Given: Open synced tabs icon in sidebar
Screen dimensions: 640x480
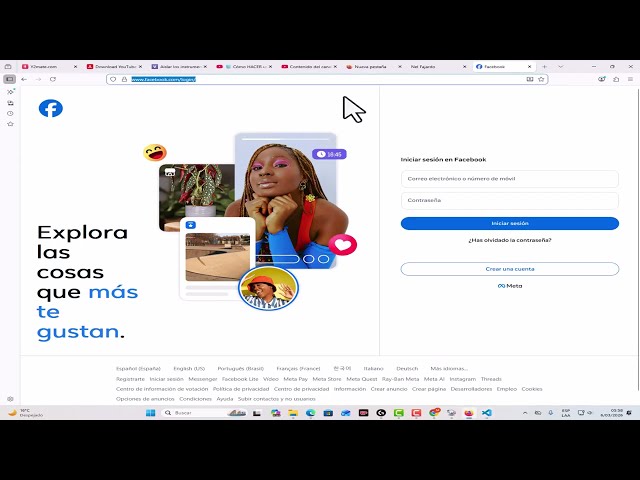Looking at the screenshot, I should point(10,103).
